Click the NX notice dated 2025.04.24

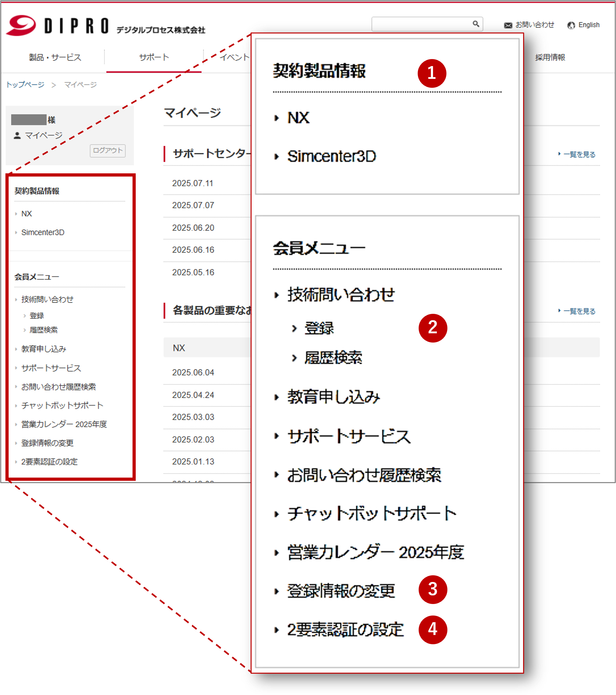(193, 395)
